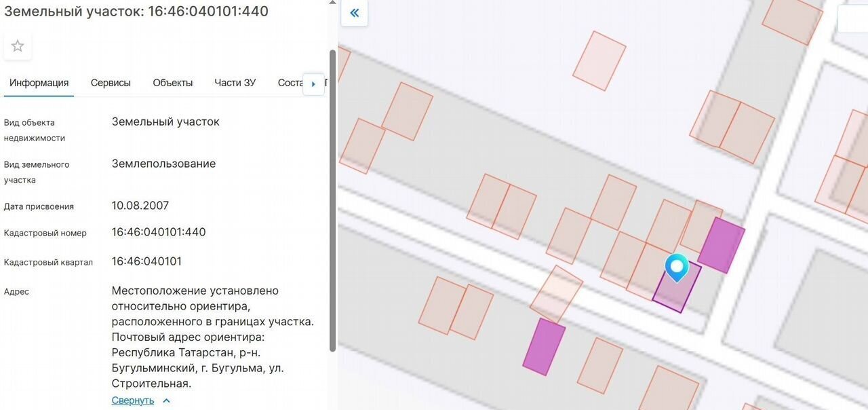Click the Адрес label
868x410 pixels.
[16, 292]
